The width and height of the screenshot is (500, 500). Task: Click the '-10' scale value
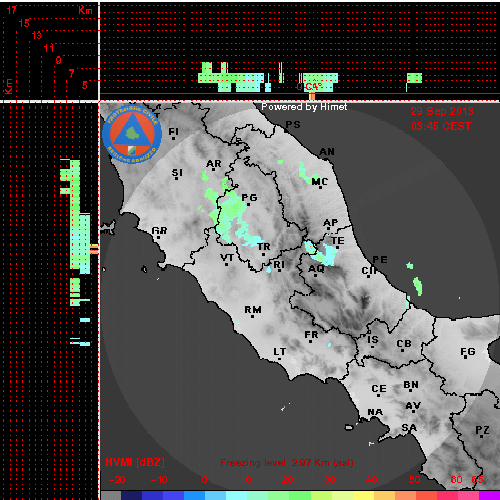(159, 480)
